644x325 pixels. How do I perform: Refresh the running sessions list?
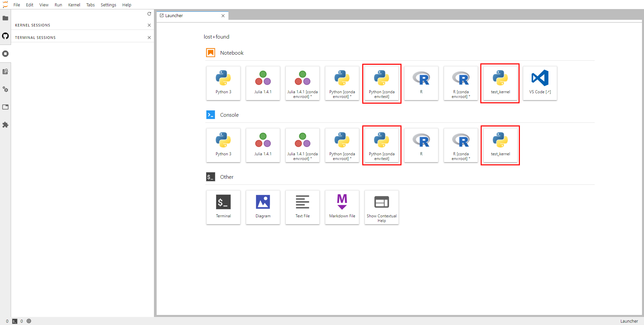pos(149,14)
